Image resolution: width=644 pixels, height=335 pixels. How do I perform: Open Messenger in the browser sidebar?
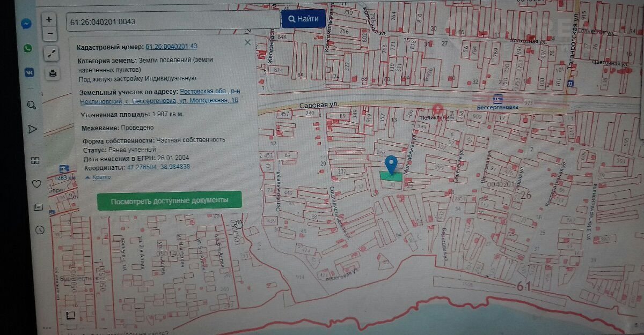[26, 24]
